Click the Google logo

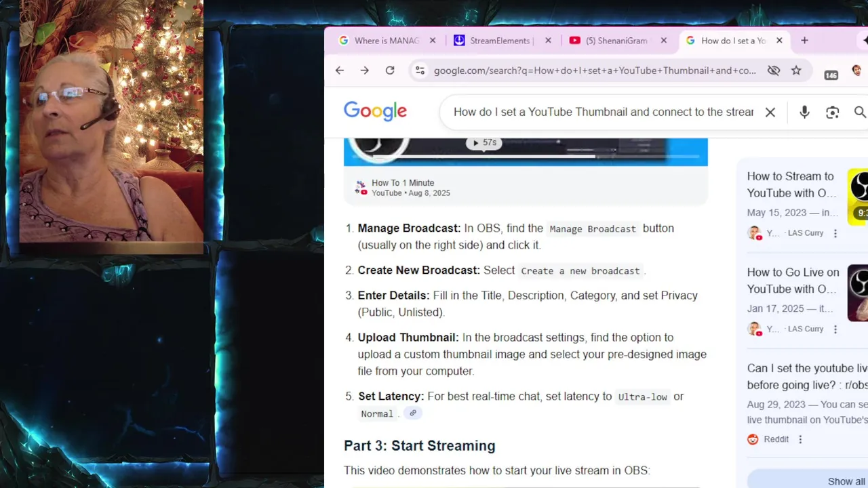[375, 112]
